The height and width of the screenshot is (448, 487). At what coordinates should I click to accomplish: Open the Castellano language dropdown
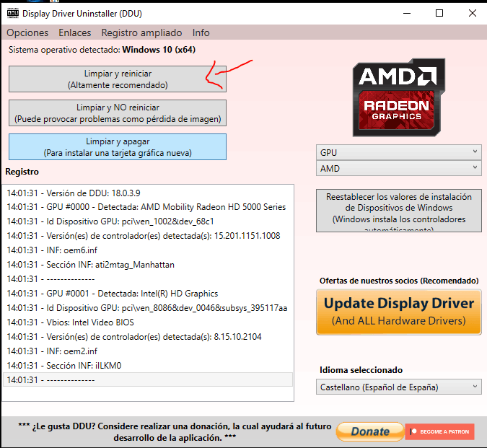pyautogui.click(x=399, y=387)
